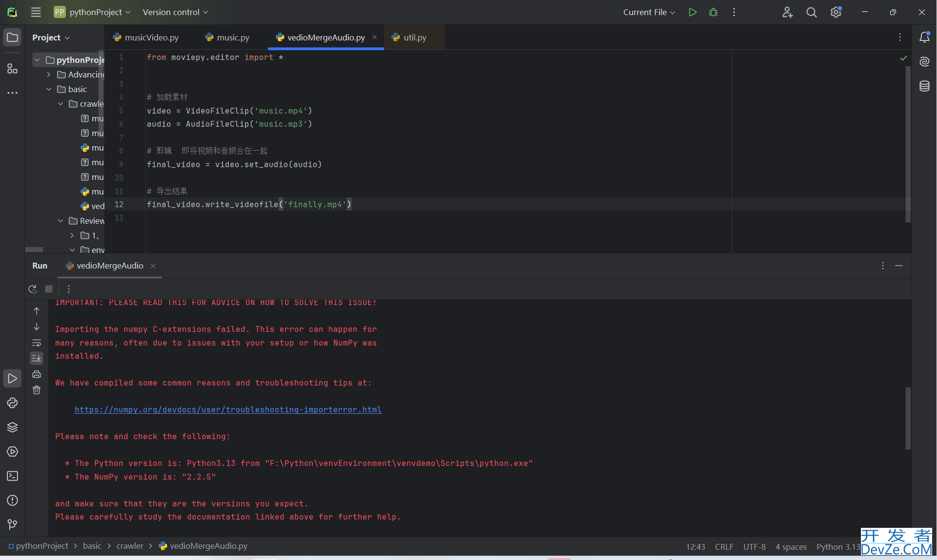
Task: Open inspections checkmark widget in editor
Action: [x=903, y=58]
